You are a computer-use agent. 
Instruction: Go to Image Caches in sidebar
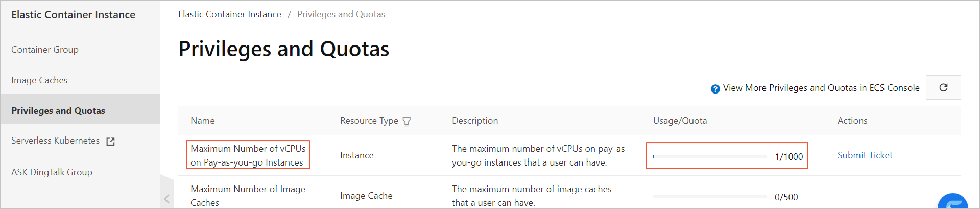click(x=39, y=80)
